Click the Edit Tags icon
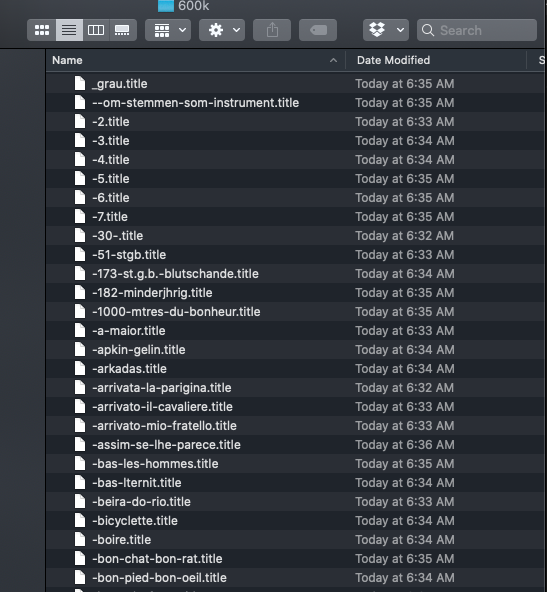Viewport: 547px width, 592px height. (x=318, y=30)
